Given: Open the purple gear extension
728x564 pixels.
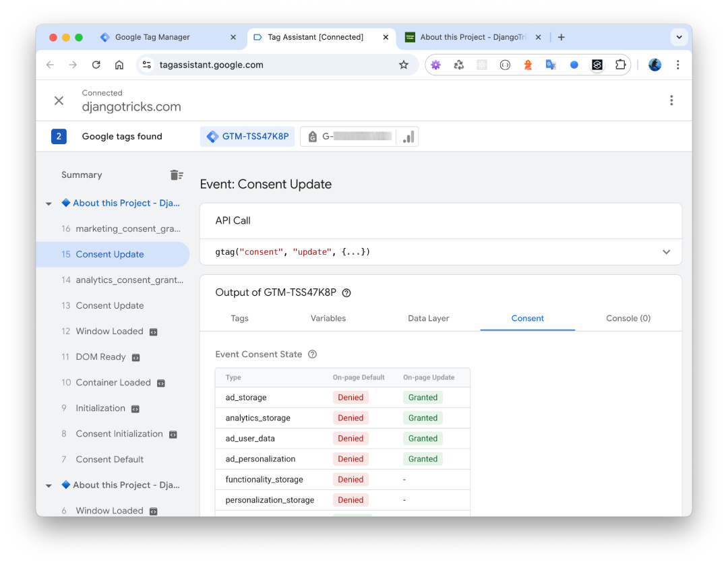Looking at the screenshot, I should tap(435, 65).
